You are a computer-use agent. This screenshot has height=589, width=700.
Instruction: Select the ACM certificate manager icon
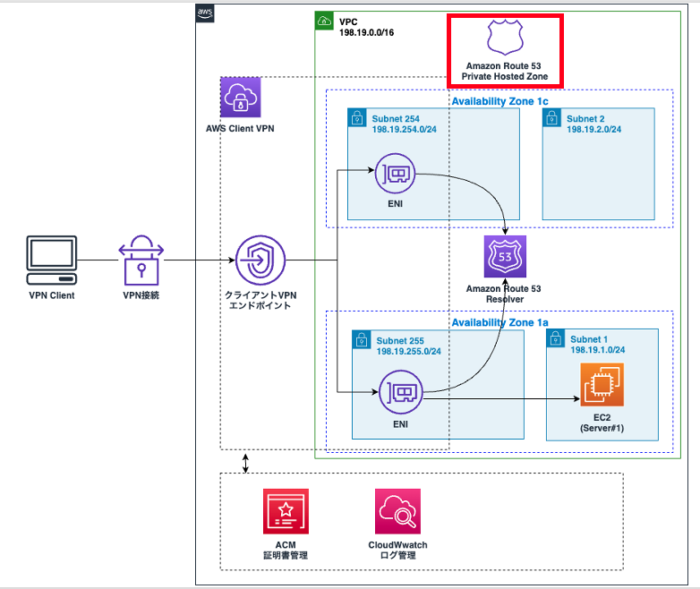pos(286,511)
